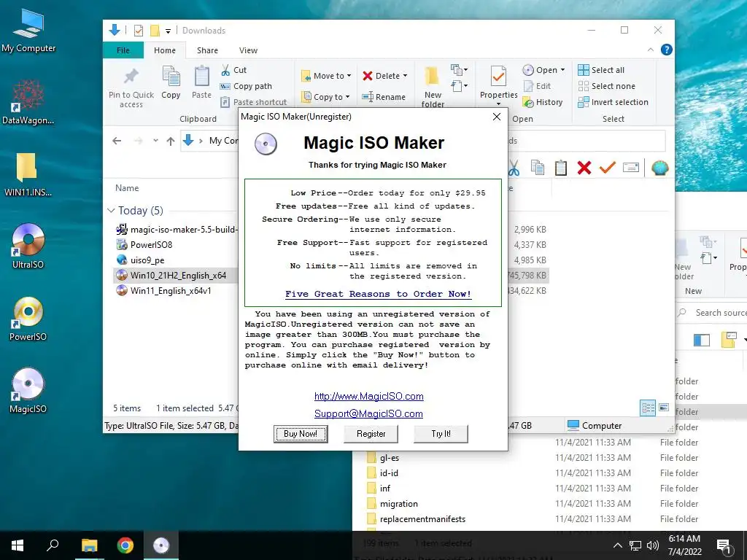This screenshot has width=747, height=560.
Task: Click the Try It! button
Action: click(x=441, y=433)
